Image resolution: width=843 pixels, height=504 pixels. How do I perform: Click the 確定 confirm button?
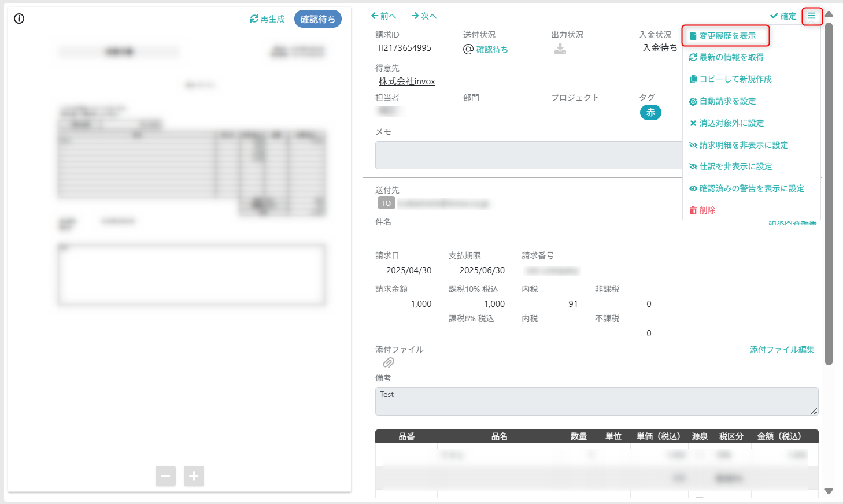pos(783,16)
